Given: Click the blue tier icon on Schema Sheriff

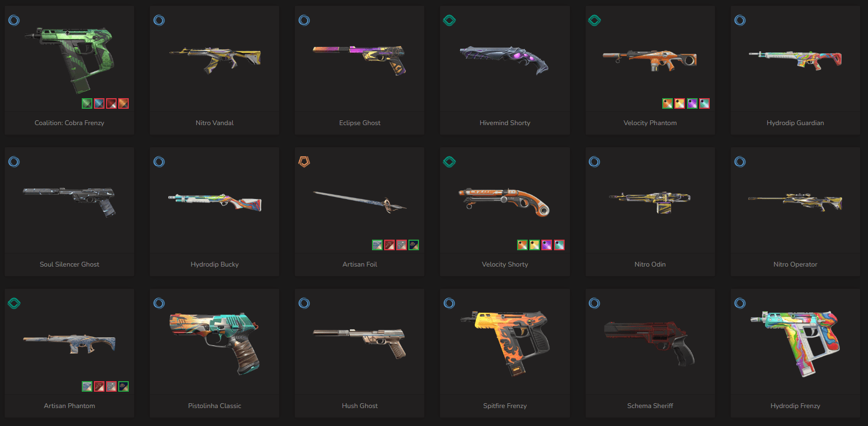Looking at the screenshot, I should (x=595, y=303).
